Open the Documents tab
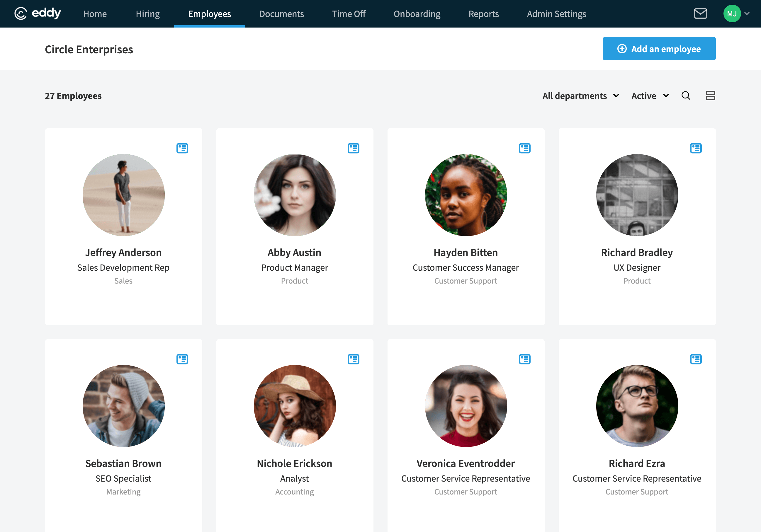The image size is (761, 532). [281, 13]
